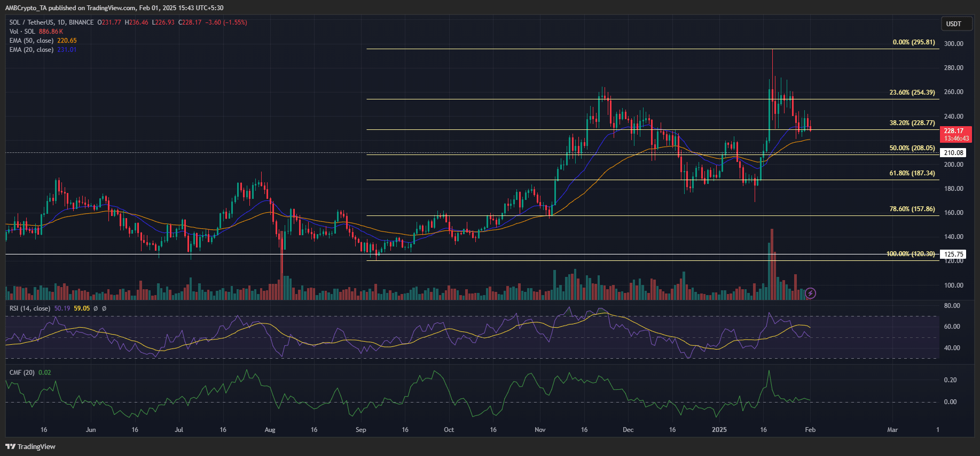Click the Sep label on time axis

click(361, 430)
